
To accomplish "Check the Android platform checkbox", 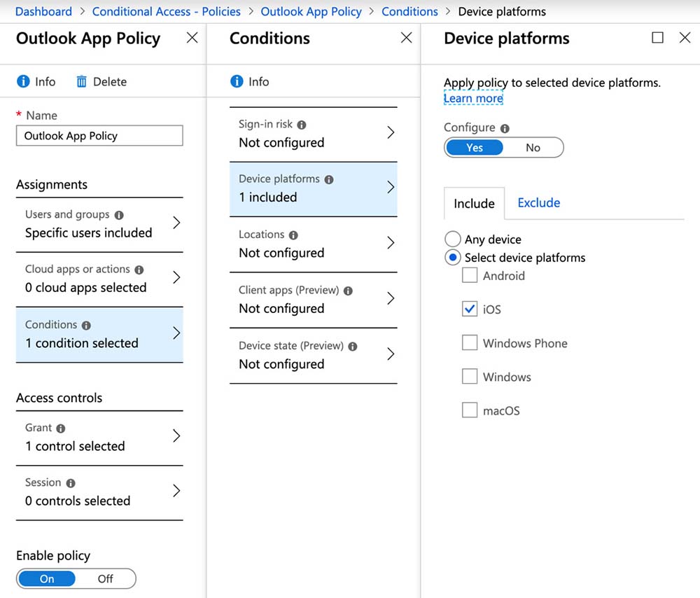I will coord(470,276).
